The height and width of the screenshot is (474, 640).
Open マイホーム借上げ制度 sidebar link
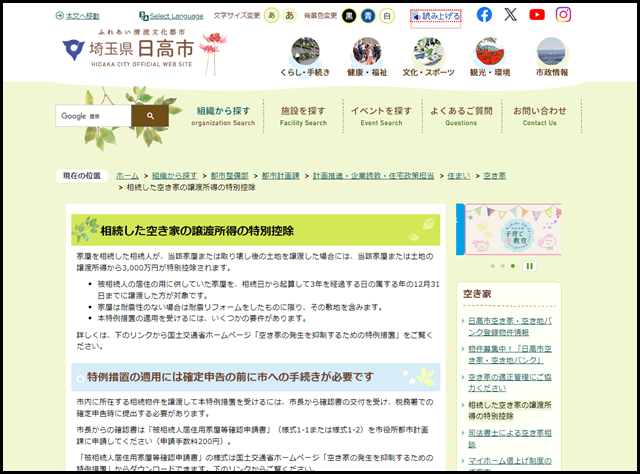pyautogui.click(x=509, y=462)
